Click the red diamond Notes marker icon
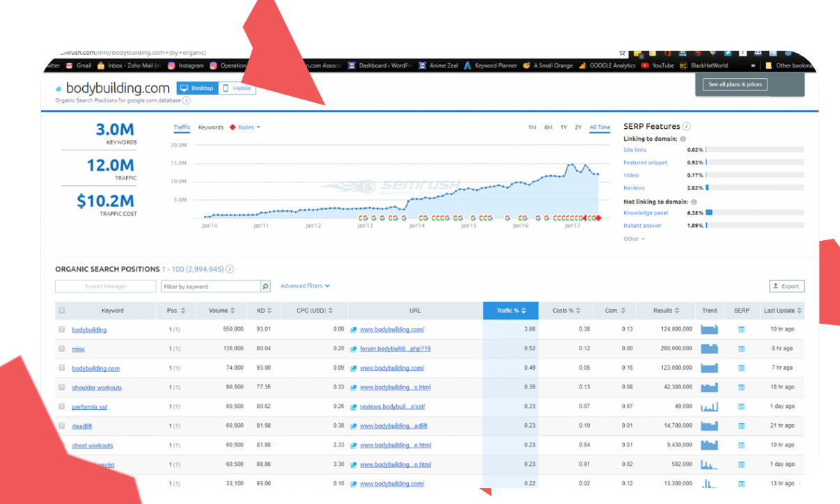This screenshot has width=840, height=504. pyautogui.click(x=233, y=127)
